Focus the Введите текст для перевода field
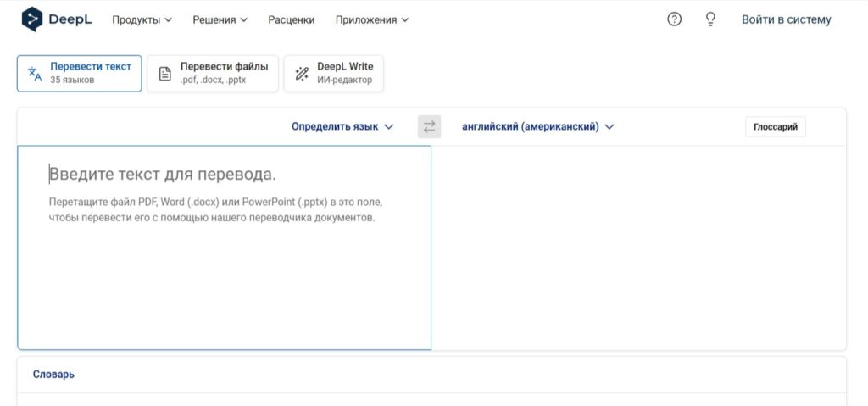 click(224, 247)
